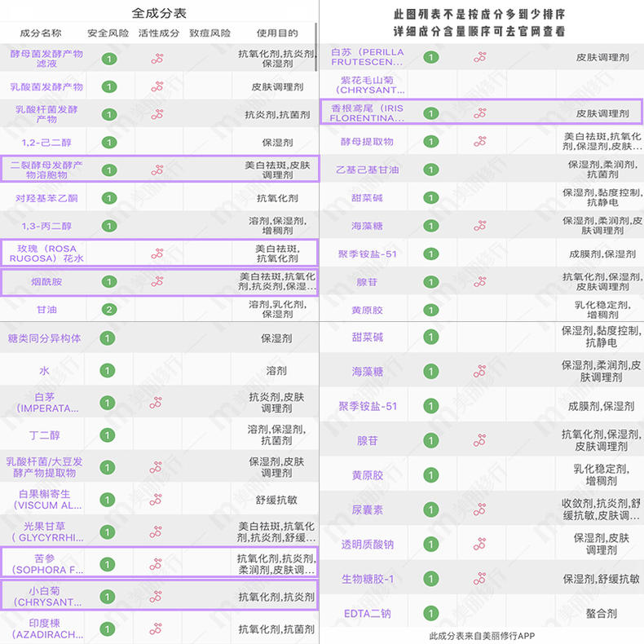Tap the active-ingredient icon for 光果甘草

[156, 532]
